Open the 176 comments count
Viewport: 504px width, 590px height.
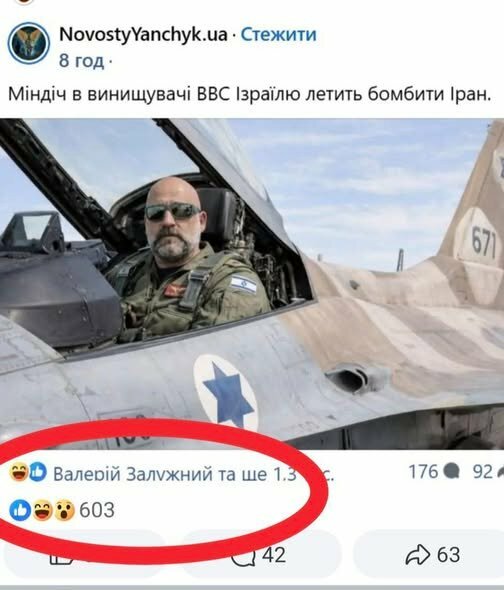(x=423, y=471)
